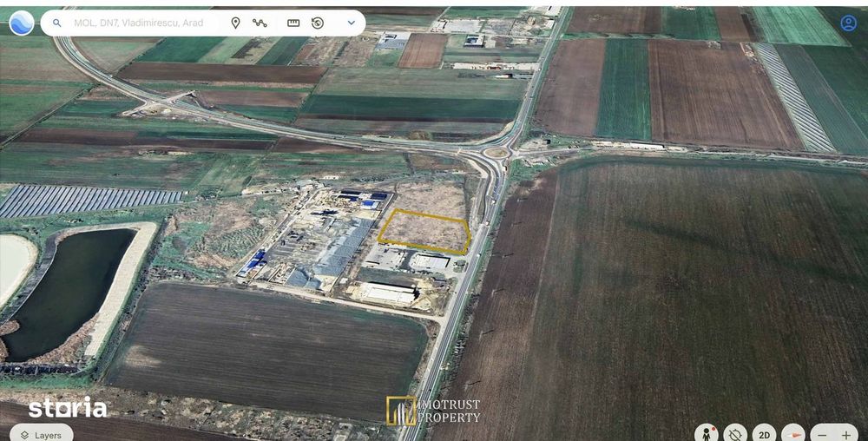Select the draw path or polygon tool

260,23
